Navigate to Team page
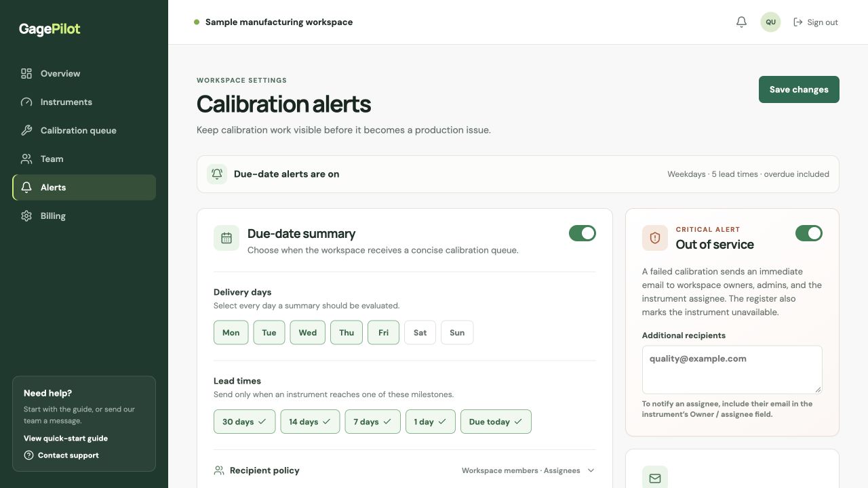The width and height of the screenshot is (868, 488). point(84,159)
